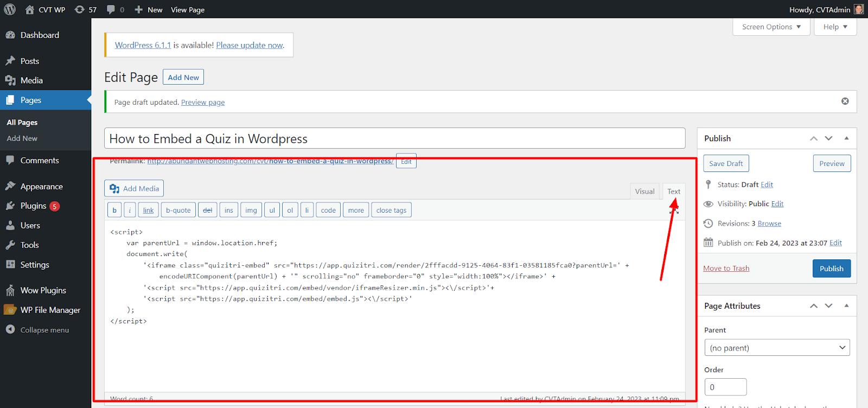Insert the more tag
Image resolution: width=868 pixels, height=408 pixels.
356,210
